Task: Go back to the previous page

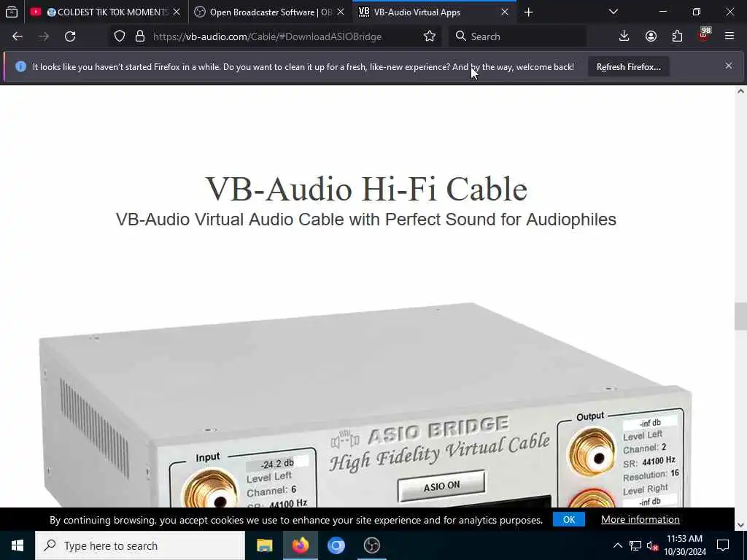Action: click(x=18, y=36)
